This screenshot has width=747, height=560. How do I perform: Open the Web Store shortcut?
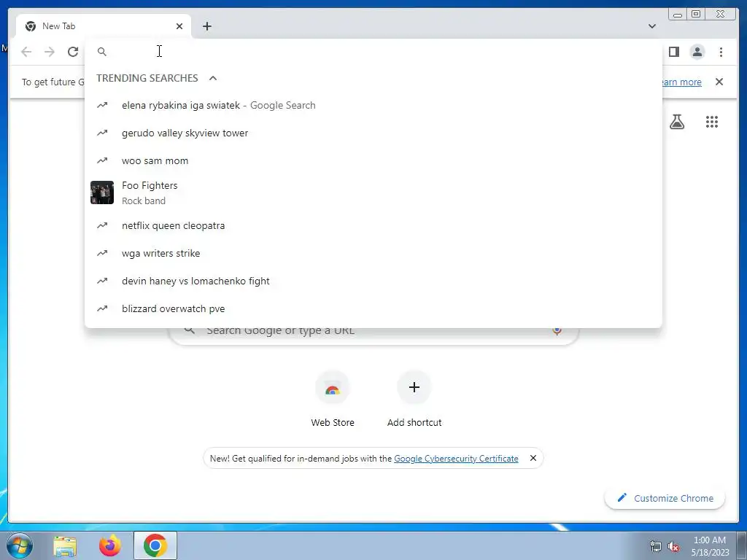tap(333, 399)
